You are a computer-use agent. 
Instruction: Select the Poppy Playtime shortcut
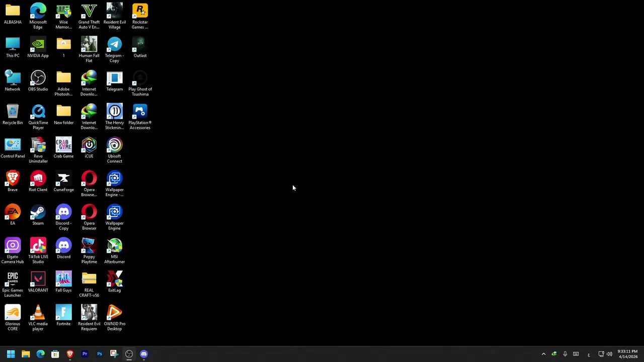(89, 251)
